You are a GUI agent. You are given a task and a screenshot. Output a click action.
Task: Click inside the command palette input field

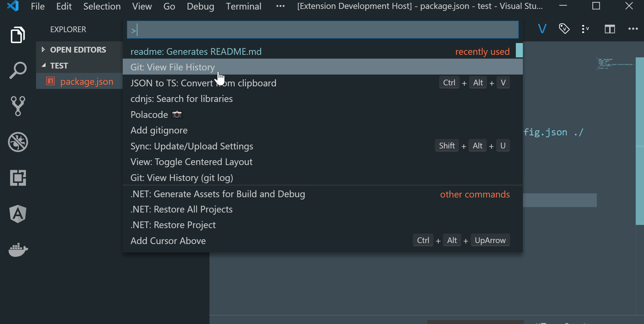tap(322, 29)
